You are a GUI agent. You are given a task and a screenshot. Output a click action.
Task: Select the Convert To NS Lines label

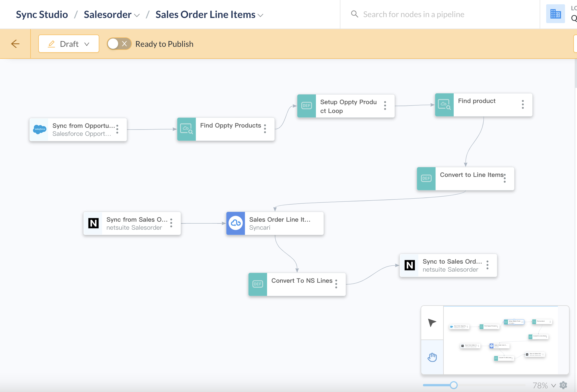pos(302,281)
